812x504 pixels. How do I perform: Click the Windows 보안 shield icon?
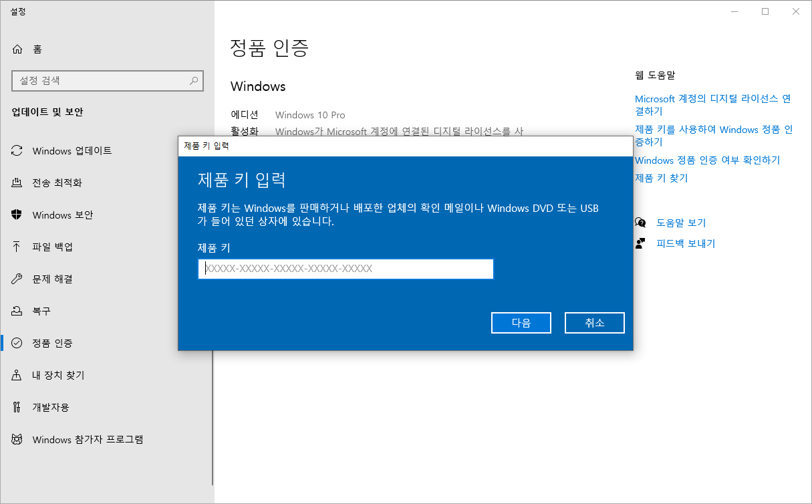17,215
